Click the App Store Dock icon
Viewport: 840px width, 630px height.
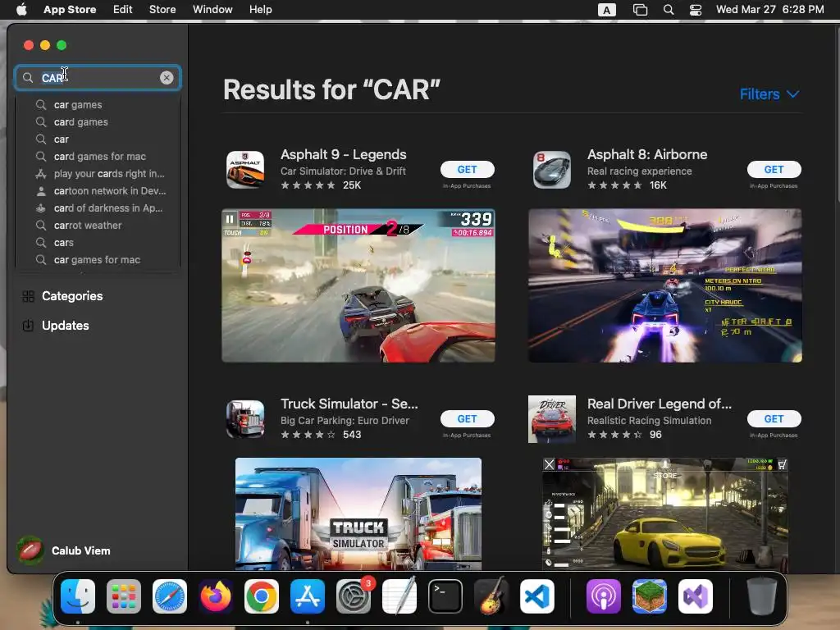[x=308, y=596]
